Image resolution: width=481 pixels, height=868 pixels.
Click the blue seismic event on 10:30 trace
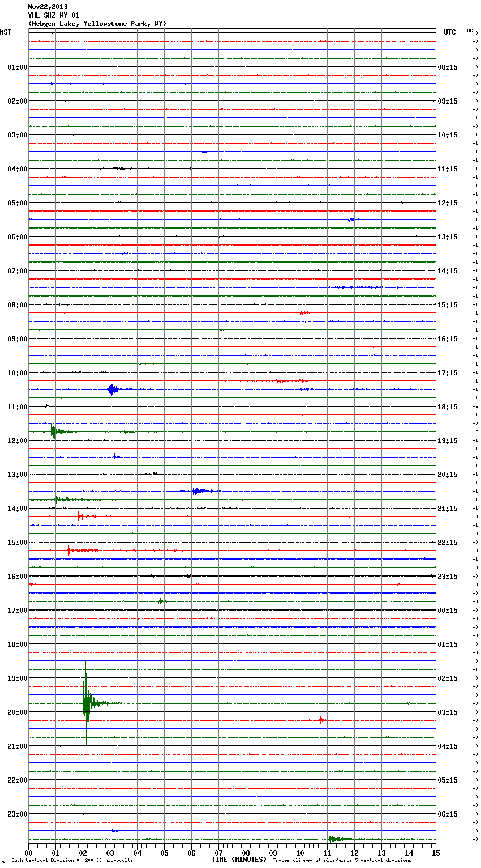point(112,389)
